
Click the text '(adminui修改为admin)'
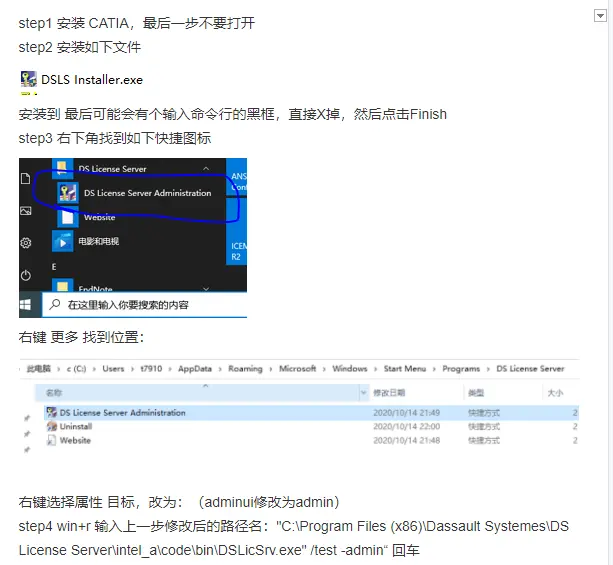pos(269,502)
